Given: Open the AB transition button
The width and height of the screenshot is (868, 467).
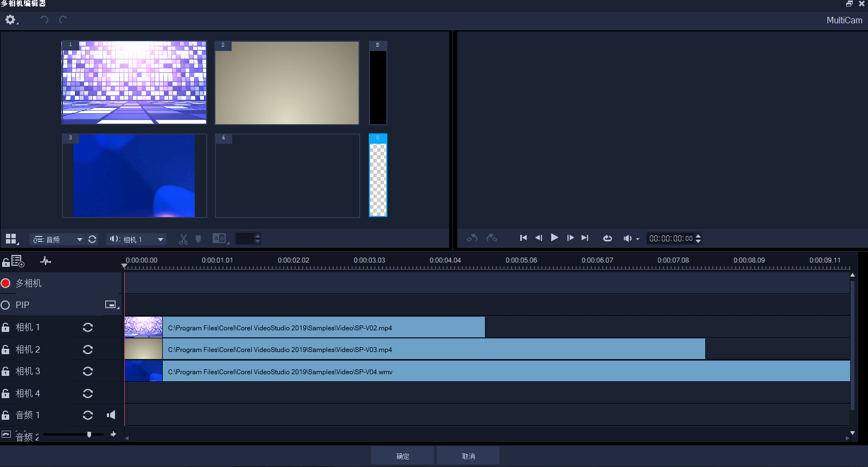Looking at the screenshot, I should pos(220,239).
